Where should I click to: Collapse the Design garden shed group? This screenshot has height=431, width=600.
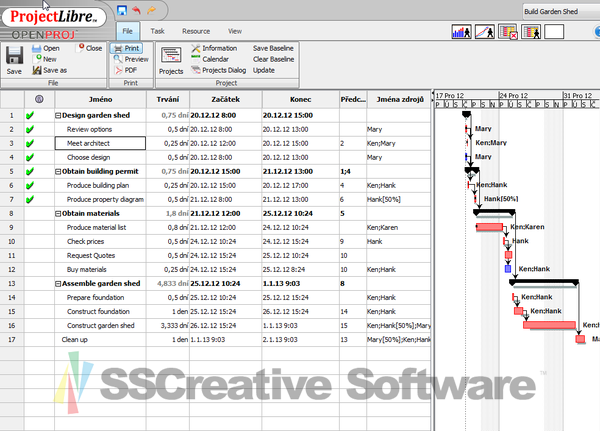[x=57, y=115]
